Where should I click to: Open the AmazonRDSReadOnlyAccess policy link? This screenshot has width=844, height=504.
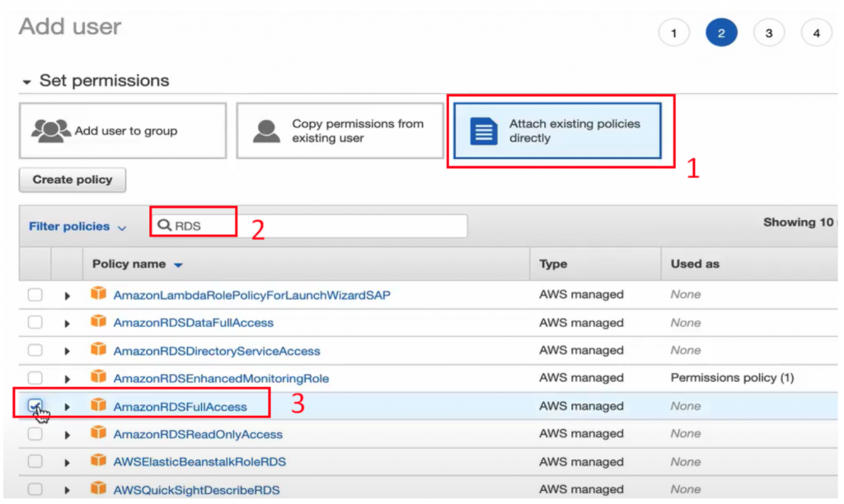pyautogui.click(x=198, y=434)
